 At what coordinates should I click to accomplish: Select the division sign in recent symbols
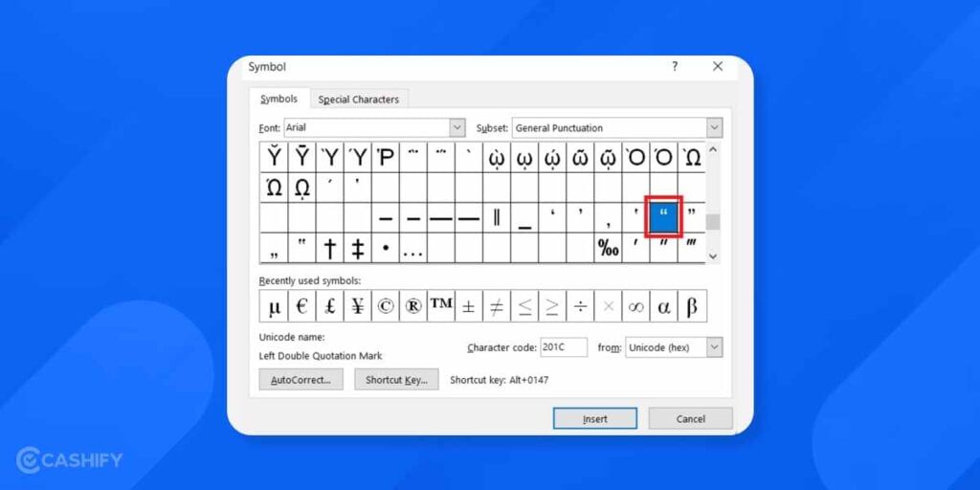[x=580, y=306]
